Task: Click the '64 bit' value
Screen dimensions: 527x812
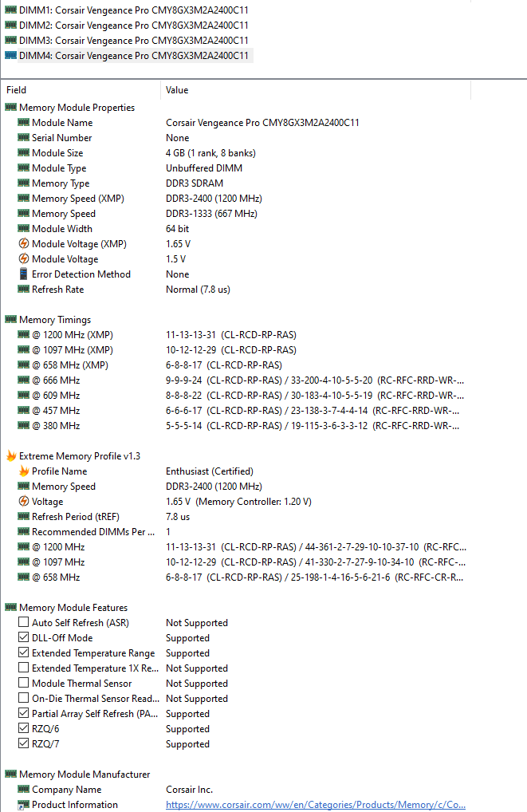Action: (x=177, y=228)
